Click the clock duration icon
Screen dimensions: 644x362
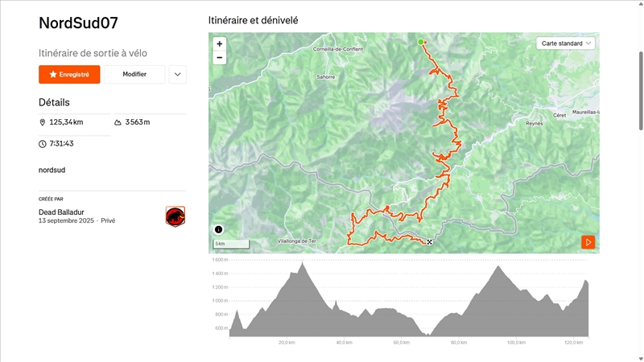pos(43,144)
